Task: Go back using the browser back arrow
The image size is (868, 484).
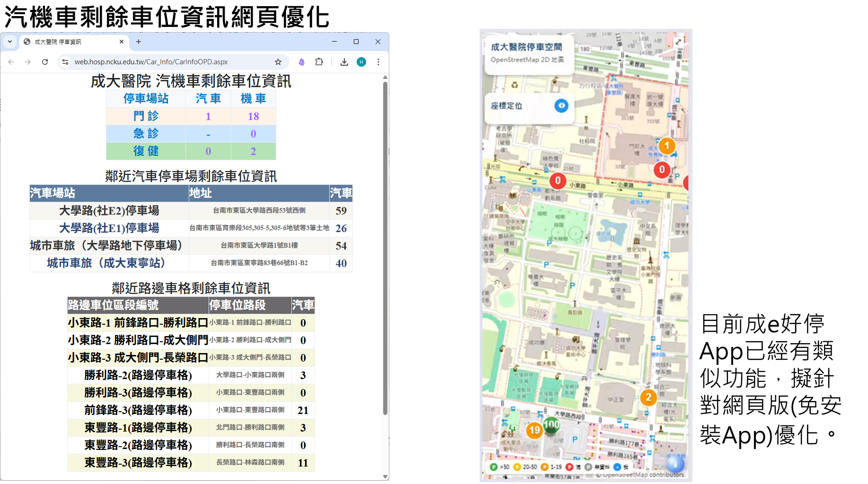Action: coord(11,62)
